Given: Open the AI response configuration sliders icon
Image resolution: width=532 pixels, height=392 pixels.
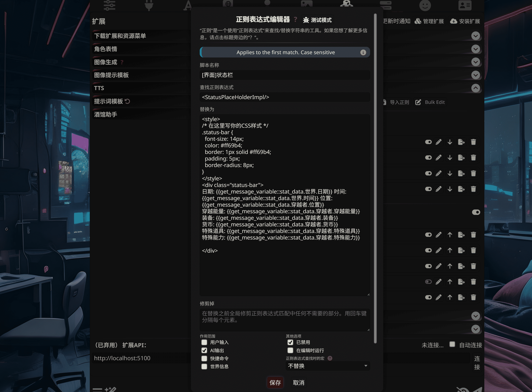Looking at the screenshot, I should pyautogui.click(x=110, y=5).
